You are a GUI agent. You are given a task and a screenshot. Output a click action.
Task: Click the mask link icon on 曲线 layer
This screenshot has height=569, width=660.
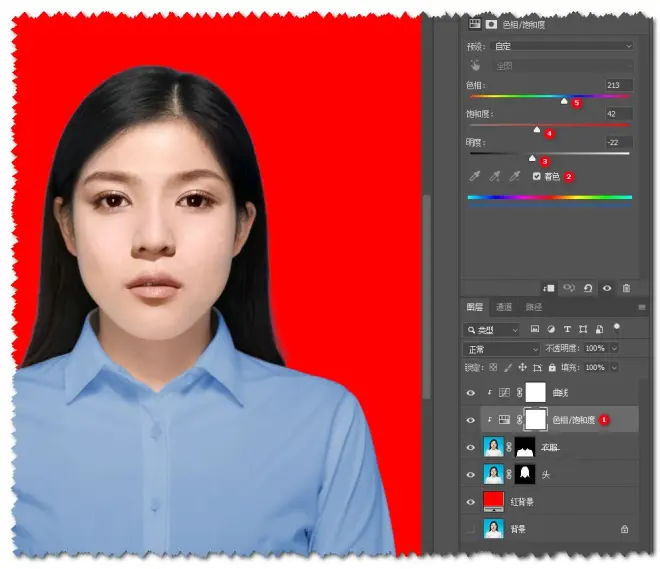[519, 393]
